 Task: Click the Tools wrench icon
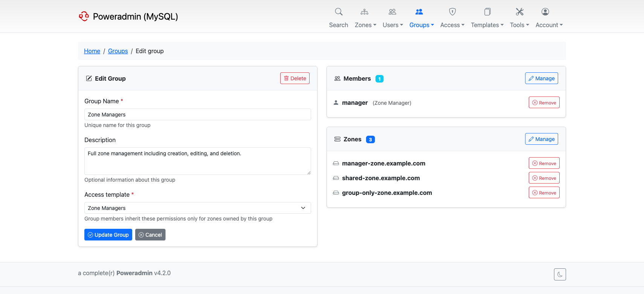coord(519,12)
